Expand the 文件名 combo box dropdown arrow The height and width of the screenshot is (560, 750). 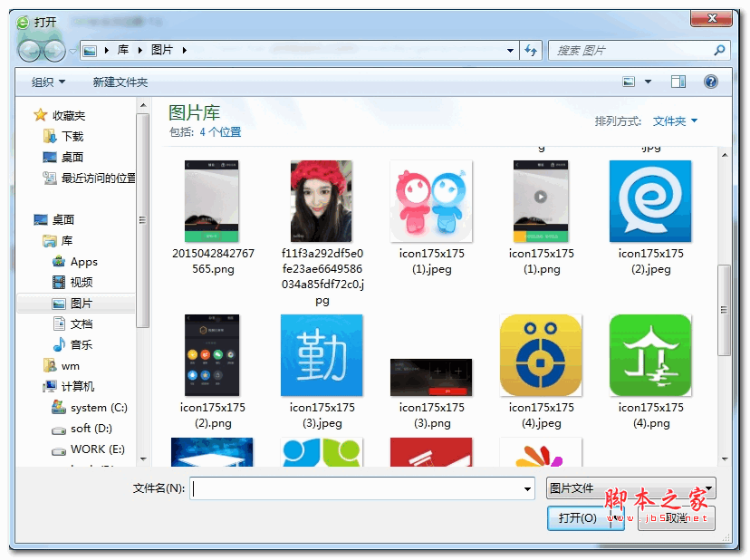(x=527, y=488)
